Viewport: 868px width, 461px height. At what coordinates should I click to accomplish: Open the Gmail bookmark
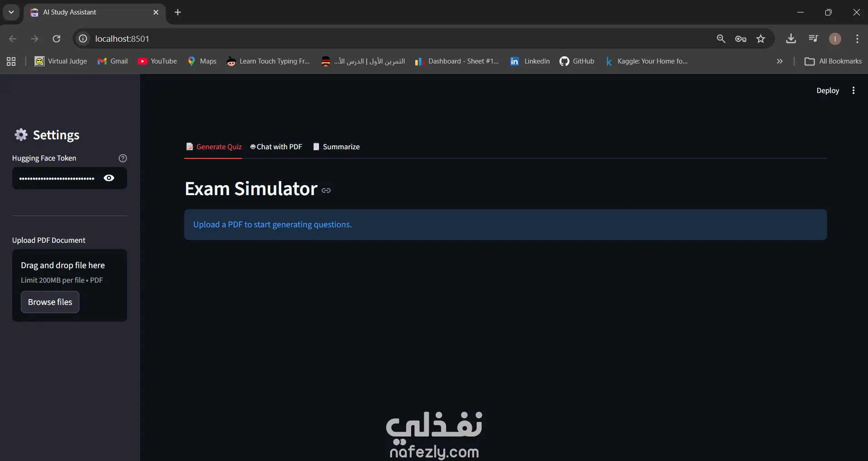(x=113, y=61)
